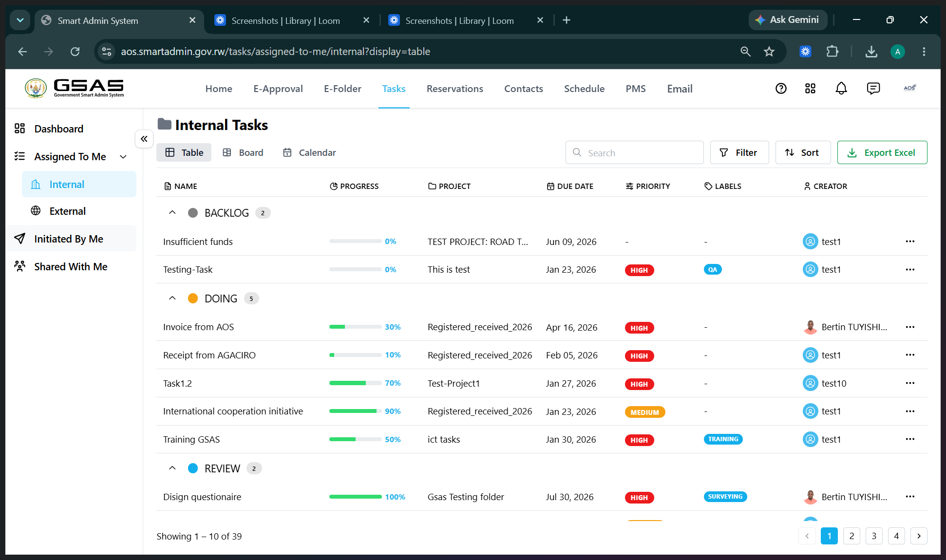Select the Table view tab
This screenshot has height=560, width=946.
click(184, 152)
